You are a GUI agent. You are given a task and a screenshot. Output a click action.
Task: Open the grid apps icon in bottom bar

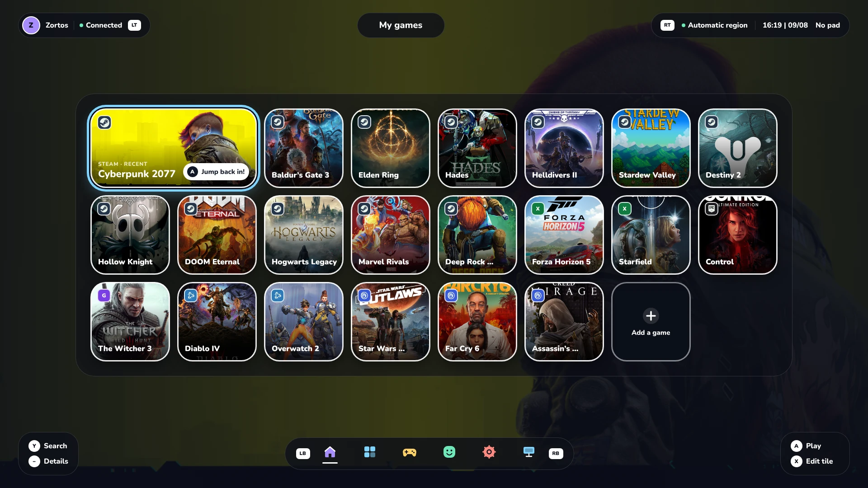pos(370,452)
